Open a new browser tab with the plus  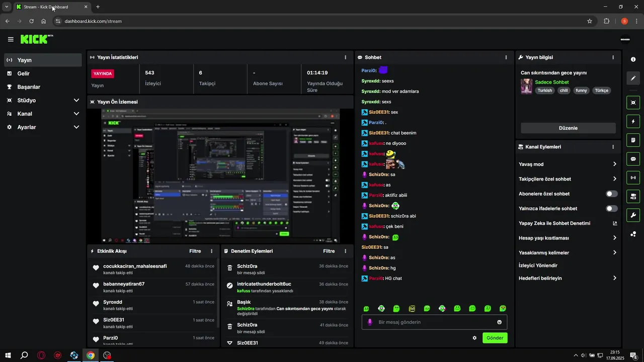pos(98,7)
